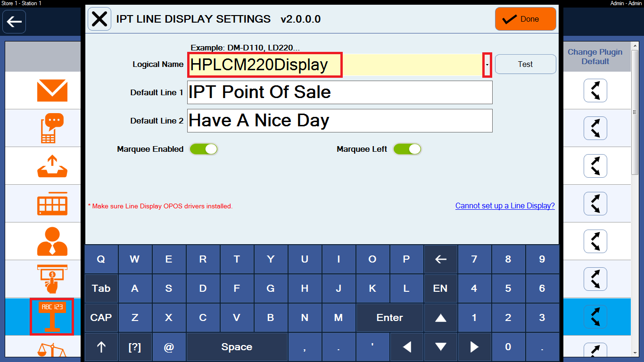Click the back arrow button
This screenshot has height=362, width=644.
pyautogui.click(x=14, y=22)
